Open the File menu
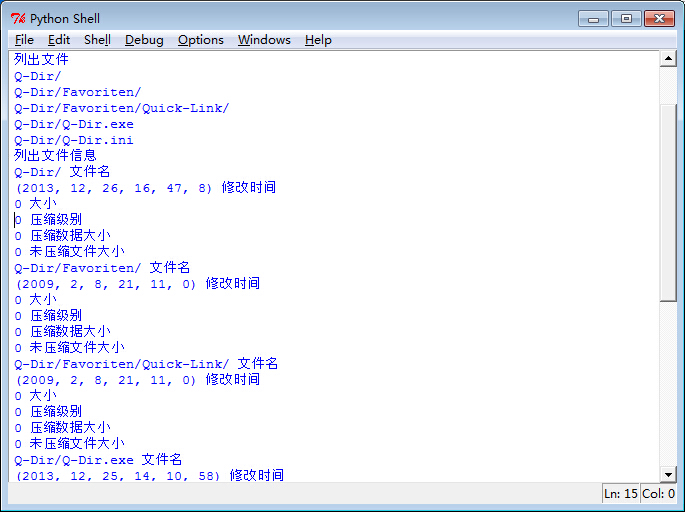685x512 pixels. click(x=24, y=40)
